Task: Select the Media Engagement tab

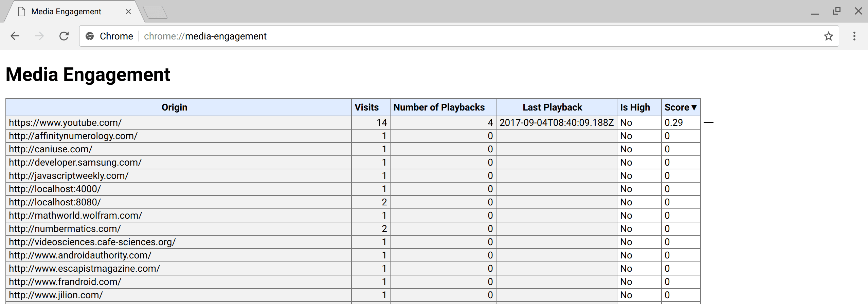Action: pyautogui.click(x=66, y=12)
